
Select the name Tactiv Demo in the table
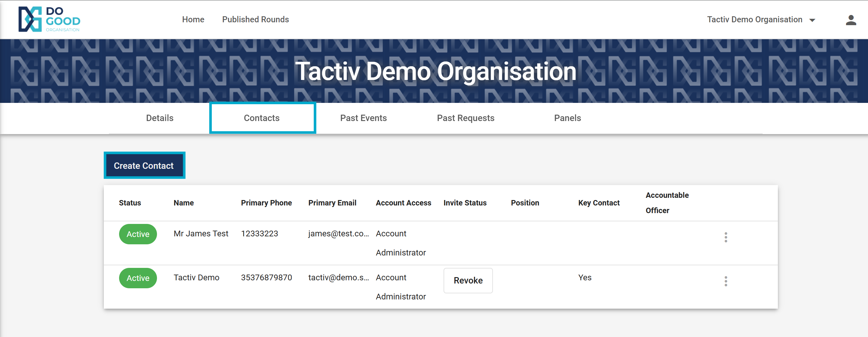click(x=196, y=277)
